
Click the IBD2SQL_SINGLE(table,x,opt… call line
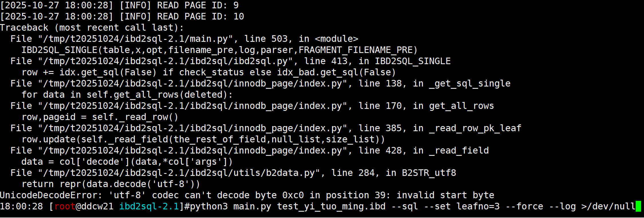click(220, 50)
